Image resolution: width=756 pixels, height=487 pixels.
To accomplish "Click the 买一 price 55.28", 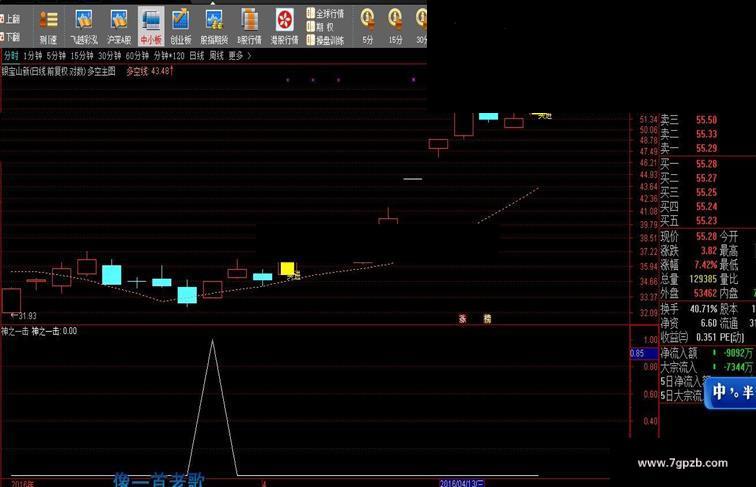I will 706,164.
